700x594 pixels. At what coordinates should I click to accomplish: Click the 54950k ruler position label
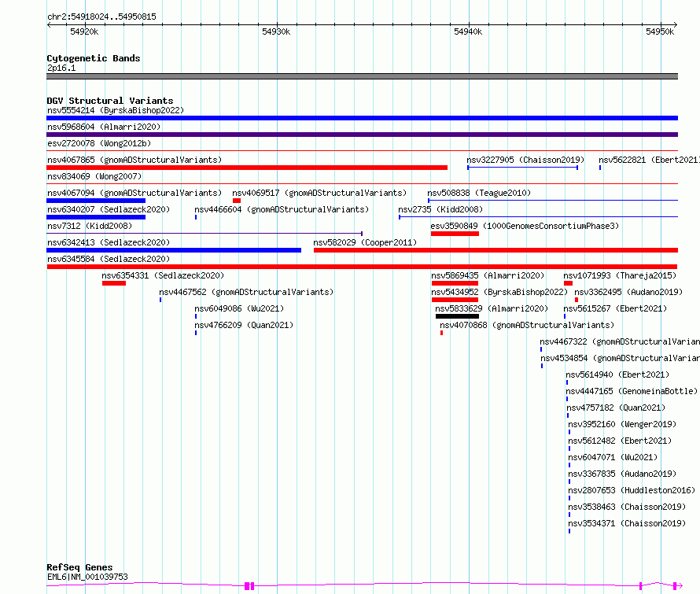[660, 31]
